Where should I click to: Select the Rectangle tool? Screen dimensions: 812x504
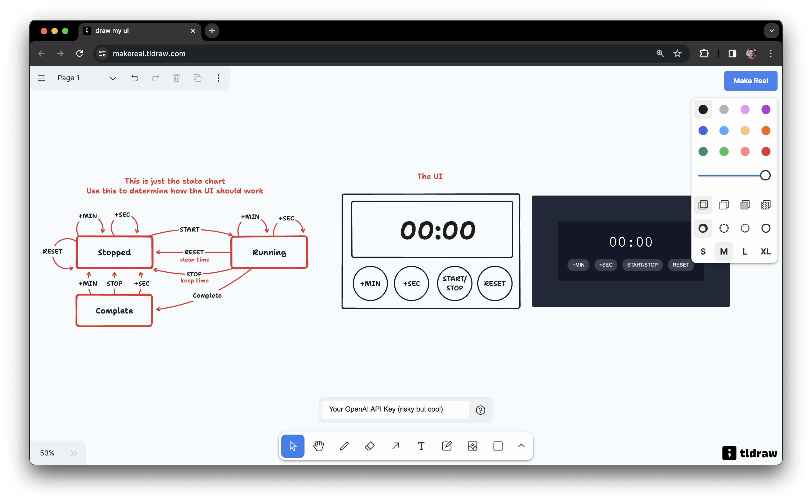coord(498,446)
